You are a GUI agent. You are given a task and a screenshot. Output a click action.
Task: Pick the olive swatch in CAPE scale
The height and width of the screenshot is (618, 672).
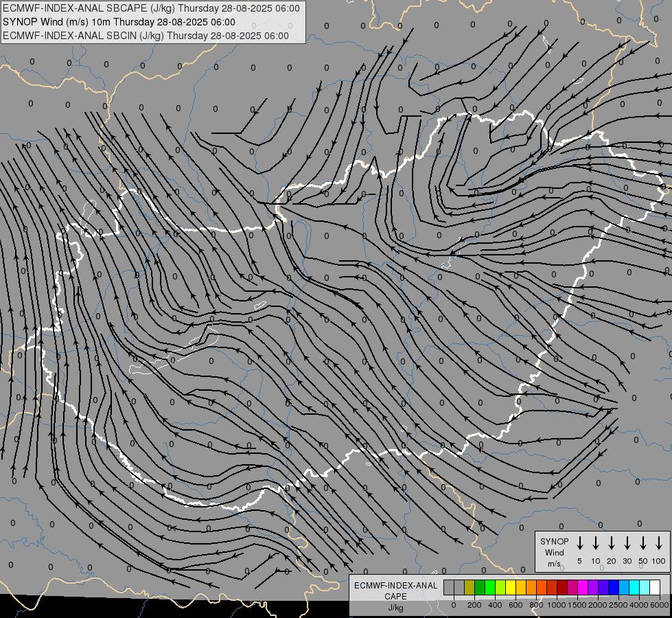(470, 588)
